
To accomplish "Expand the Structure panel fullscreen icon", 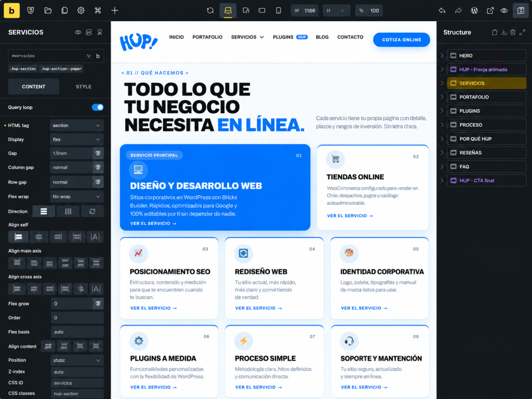I will pos(522,32).
